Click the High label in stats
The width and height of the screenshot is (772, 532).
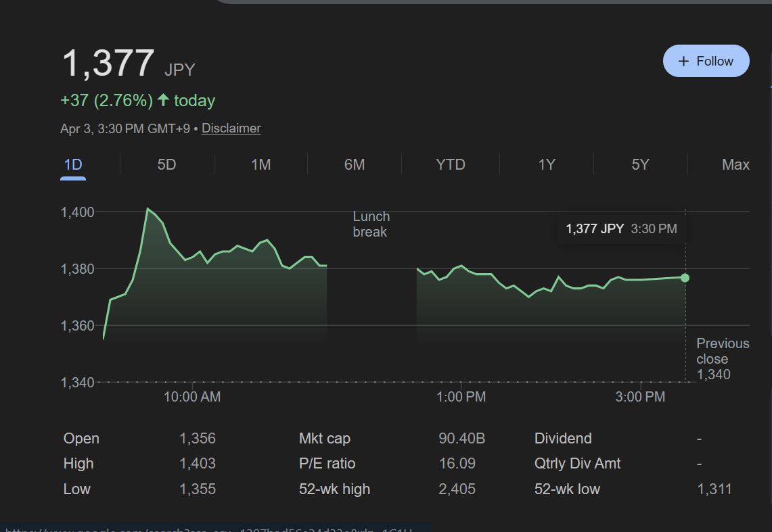pos(78,464)
